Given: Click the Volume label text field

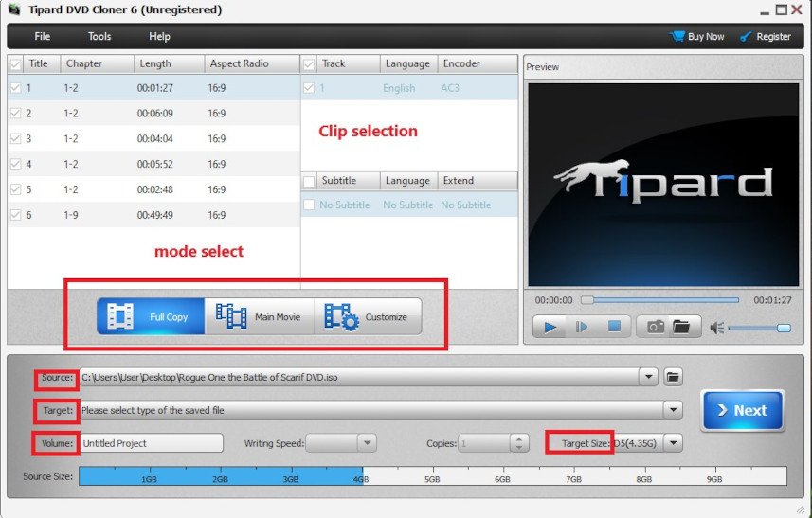Looking at the screenshot, I should tap(151, 442).
